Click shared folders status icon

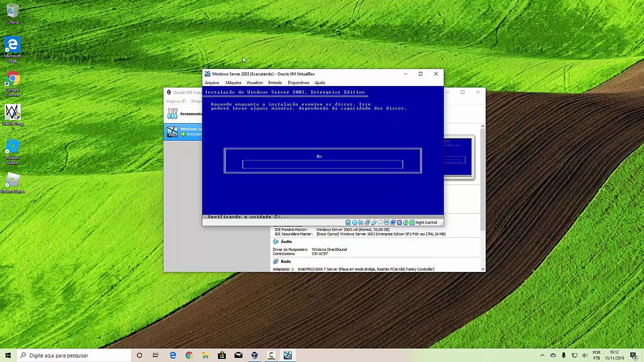tap(380, 222)
